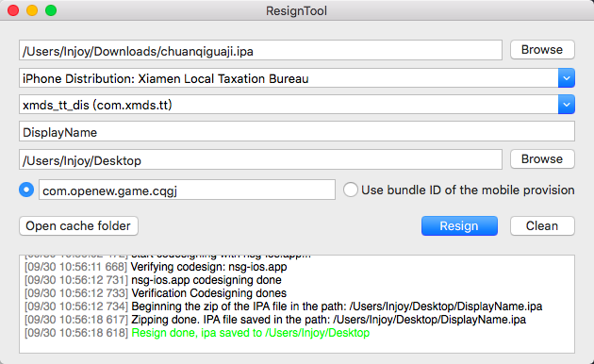Click the DisplayName text field
Screen dimensions: 594x364
coord(297,131)
